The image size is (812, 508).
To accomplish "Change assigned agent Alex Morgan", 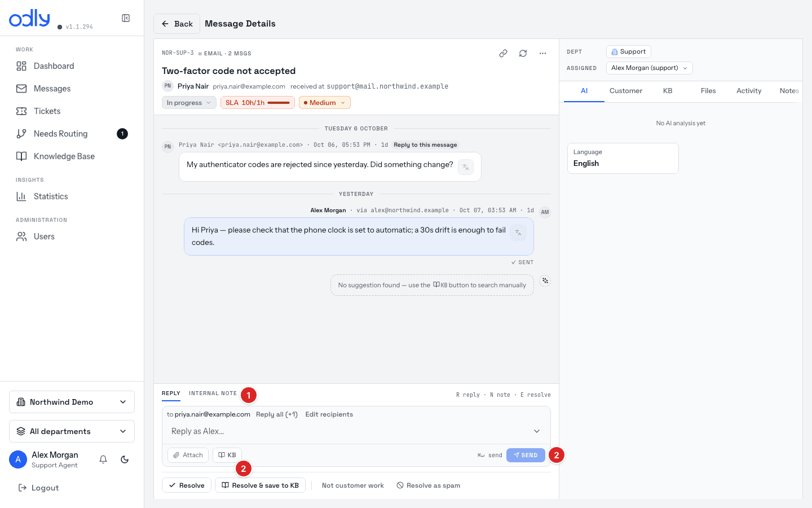I will (x=649, y=68).
